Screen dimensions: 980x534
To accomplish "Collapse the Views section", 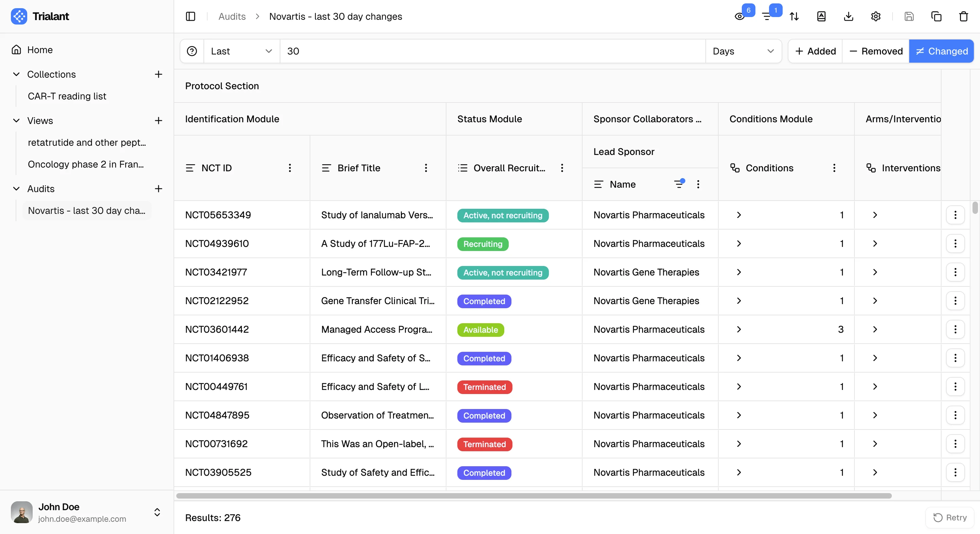I will (16, 121).
